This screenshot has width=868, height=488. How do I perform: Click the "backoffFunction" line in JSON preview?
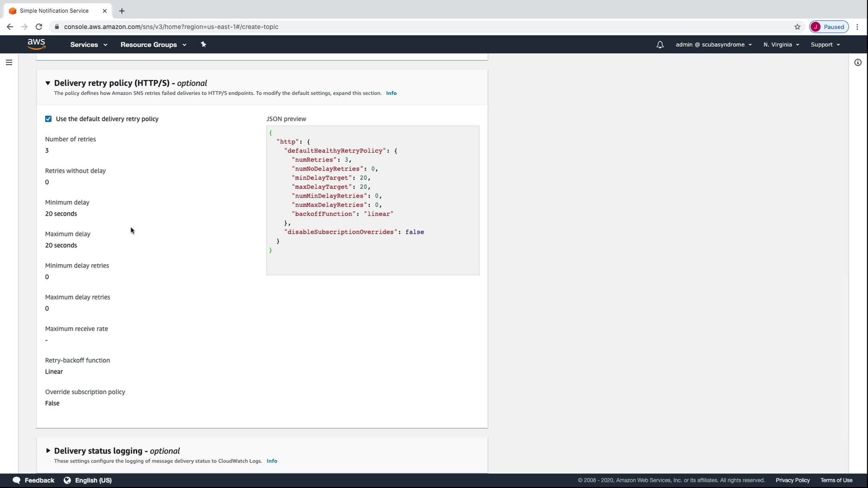point(342,214)
